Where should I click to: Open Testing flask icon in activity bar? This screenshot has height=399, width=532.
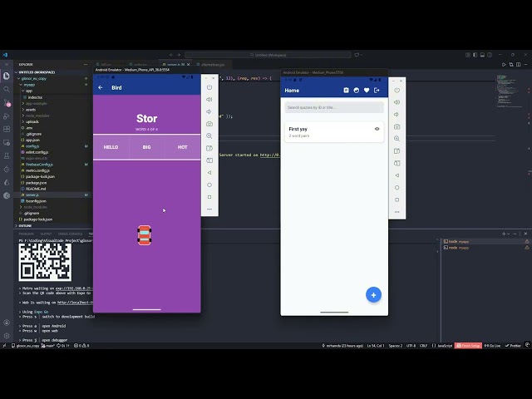pos(7,155)
